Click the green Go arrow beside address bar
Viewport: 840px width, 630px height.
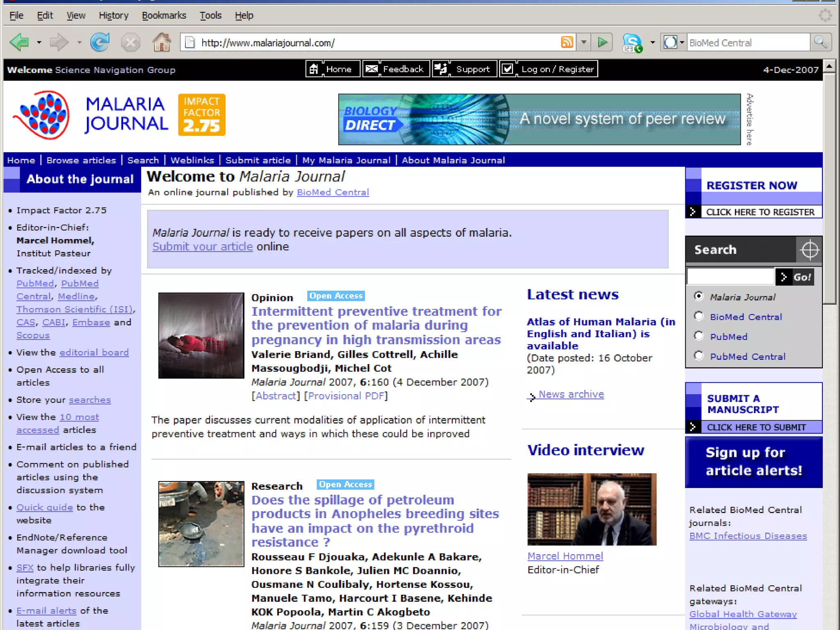pos(602,42)
